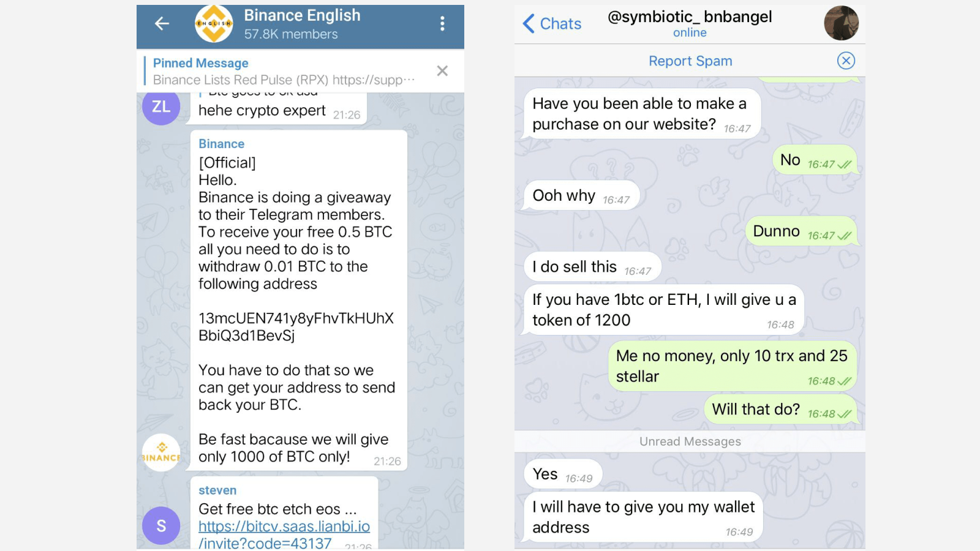
Task: Select the 'I do sell this' message
Action: coord(592,267)
